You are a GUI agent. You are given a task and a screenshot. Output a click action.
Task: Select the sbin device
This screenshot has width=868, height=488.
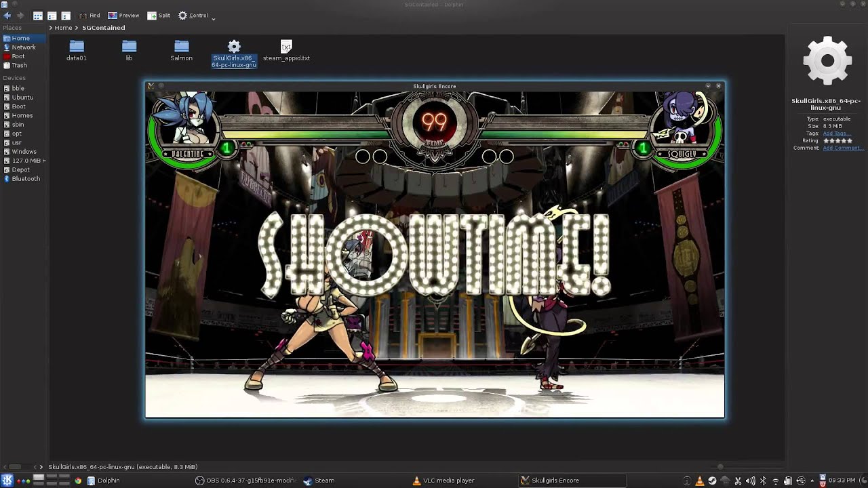24,125
